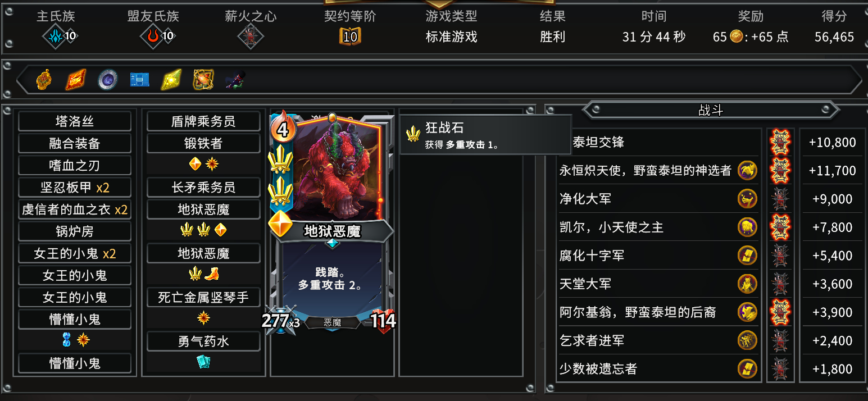Click the covenant rank 10 badge
This screenshot has width=868, height=401.
pos(350,37)
